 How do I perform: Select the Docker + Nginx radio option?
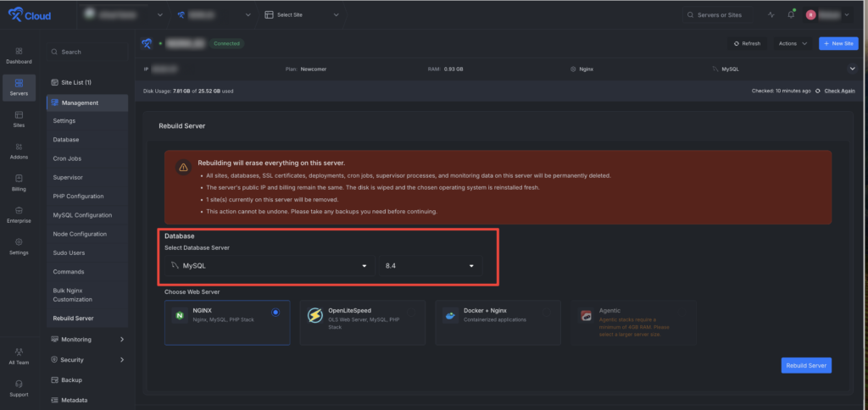[x=547, y=313]
